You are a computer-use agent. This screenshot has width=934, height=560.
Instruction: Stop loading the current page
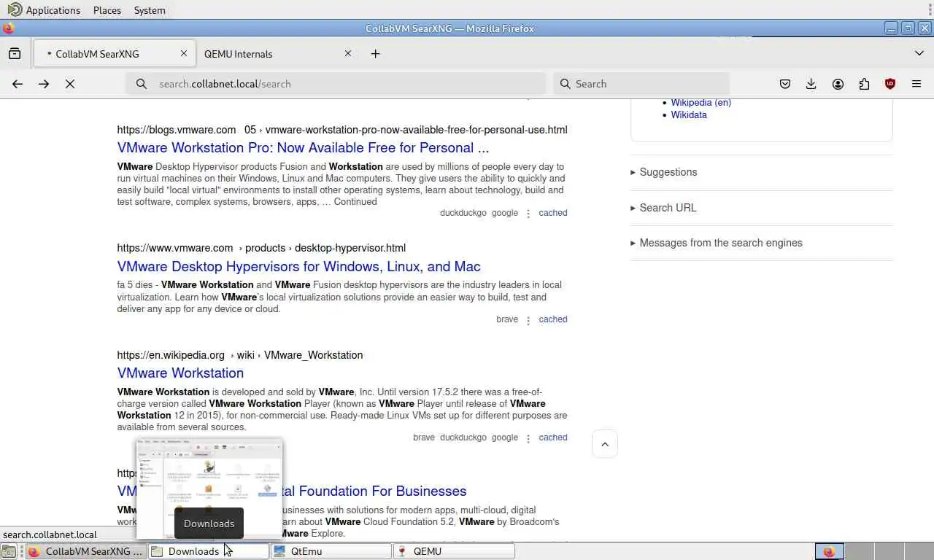[x=70, y=84]
